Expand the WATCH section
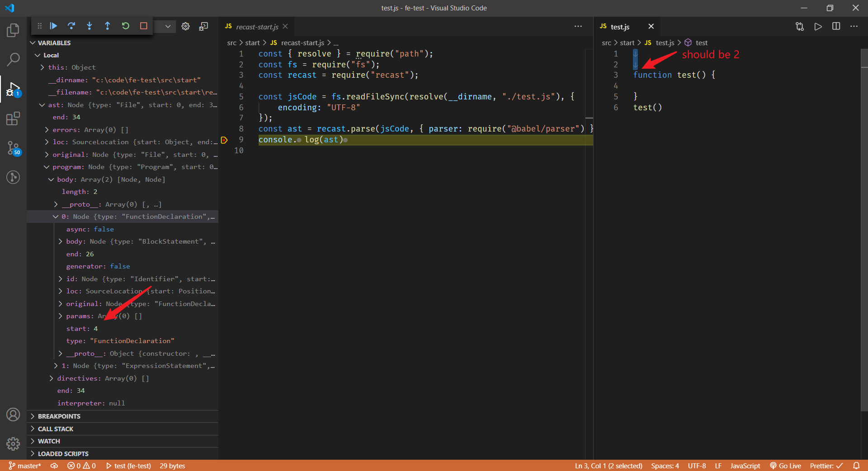This screenshot has width=868, height=471. [123, 441]
